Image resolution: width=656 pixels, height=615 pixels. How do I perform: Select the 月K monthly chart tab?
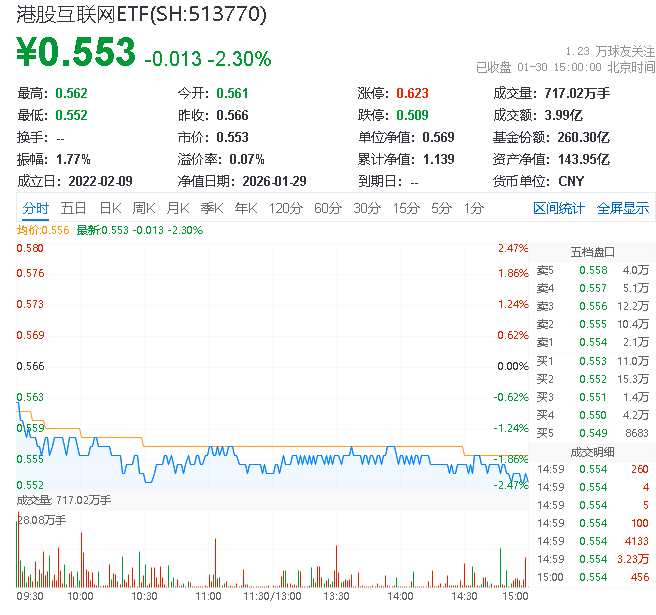click(x=178, y=208)
